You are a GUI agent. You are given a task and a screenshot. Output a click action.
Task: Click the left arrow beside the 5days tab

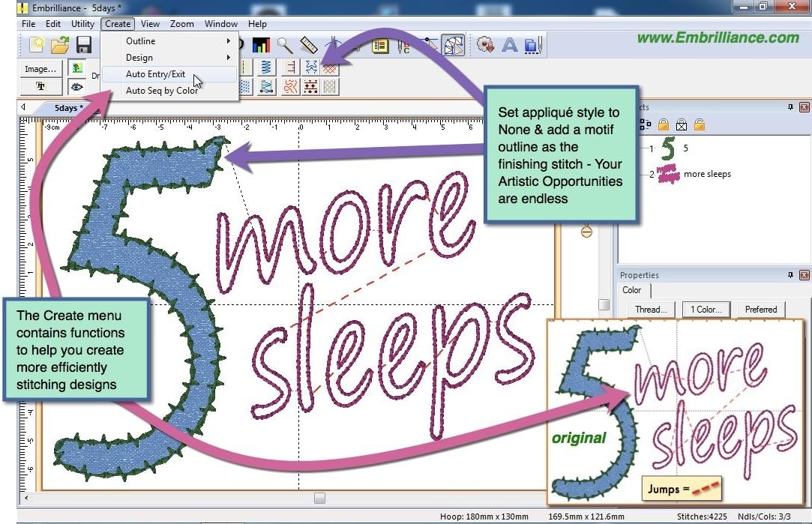tap(23, 107)
